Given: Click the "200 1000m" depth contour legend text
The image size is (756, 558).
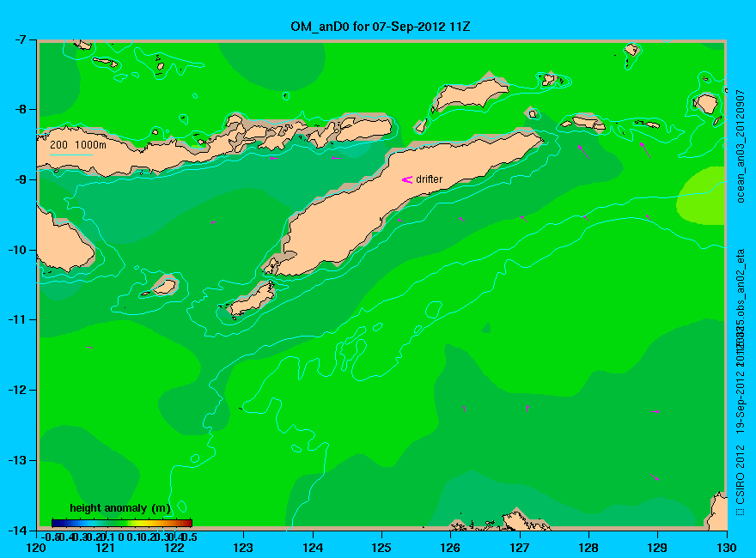Looking at the screenshot, I should 78,144.
